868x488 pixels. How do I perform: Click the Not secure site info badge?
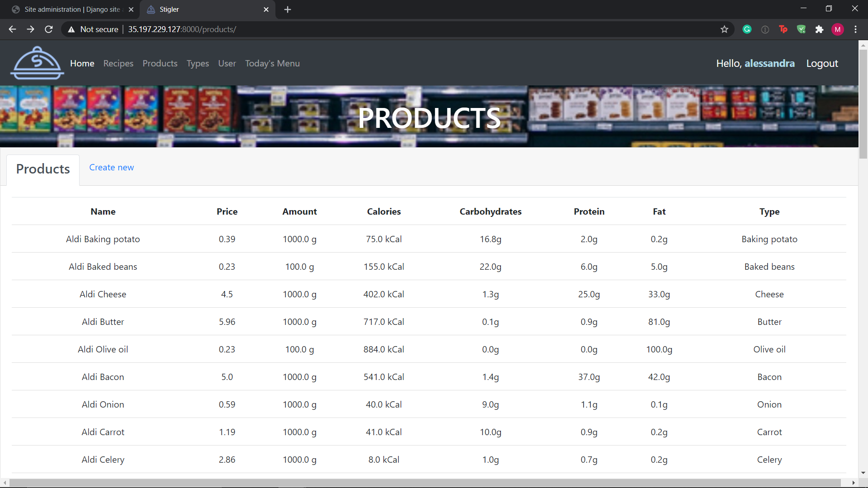click(93, 29)
